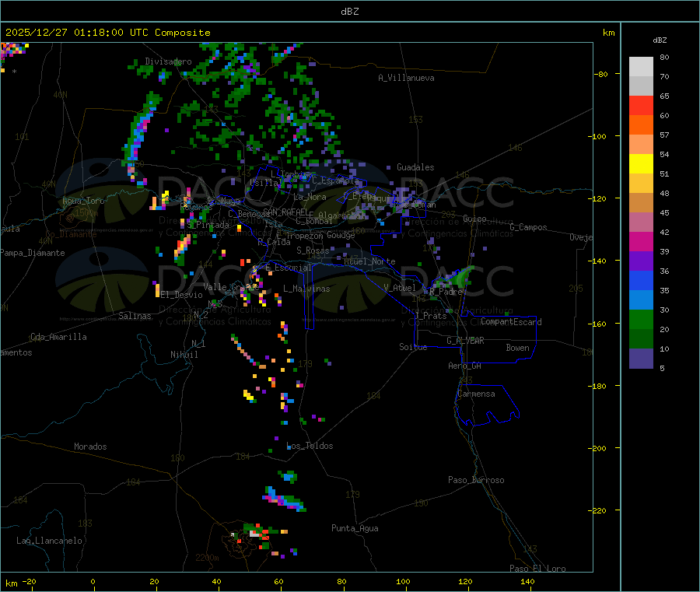Click the CompartEscard label

511,321
